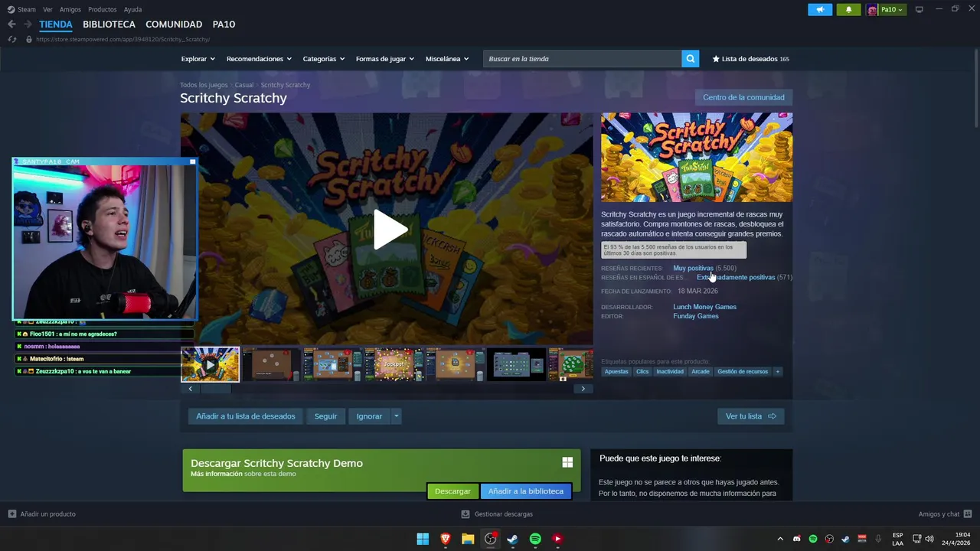Expand the Recomendaciones menu
980x551 pixels.
tap(259, 59)
